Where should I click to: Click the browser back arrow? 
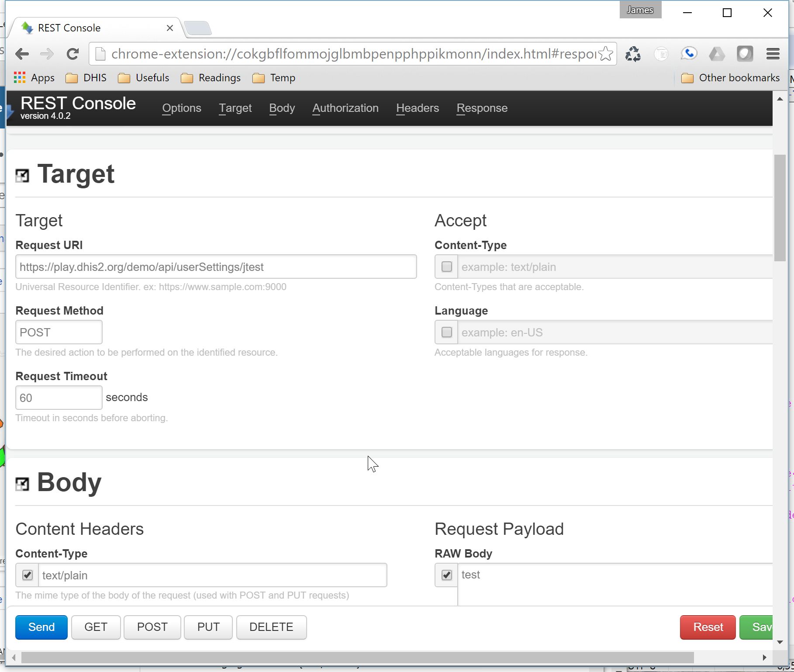22,54
